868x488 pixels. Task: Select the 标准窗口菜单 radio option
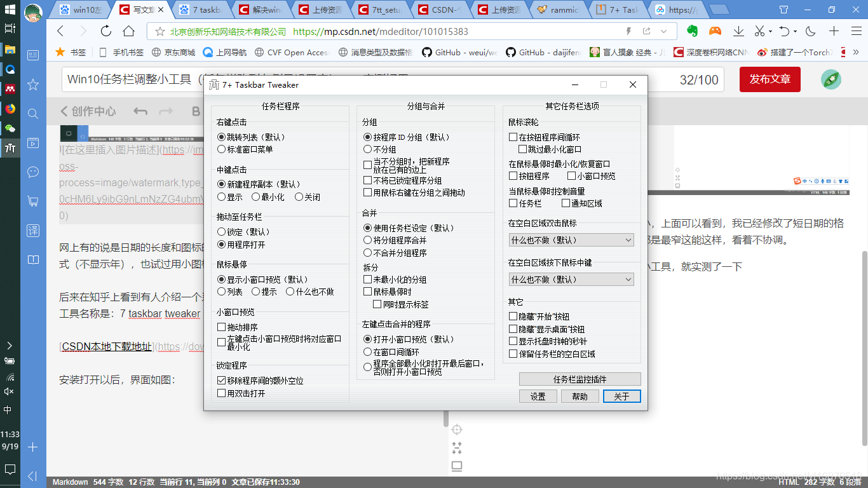click(245, 149)
